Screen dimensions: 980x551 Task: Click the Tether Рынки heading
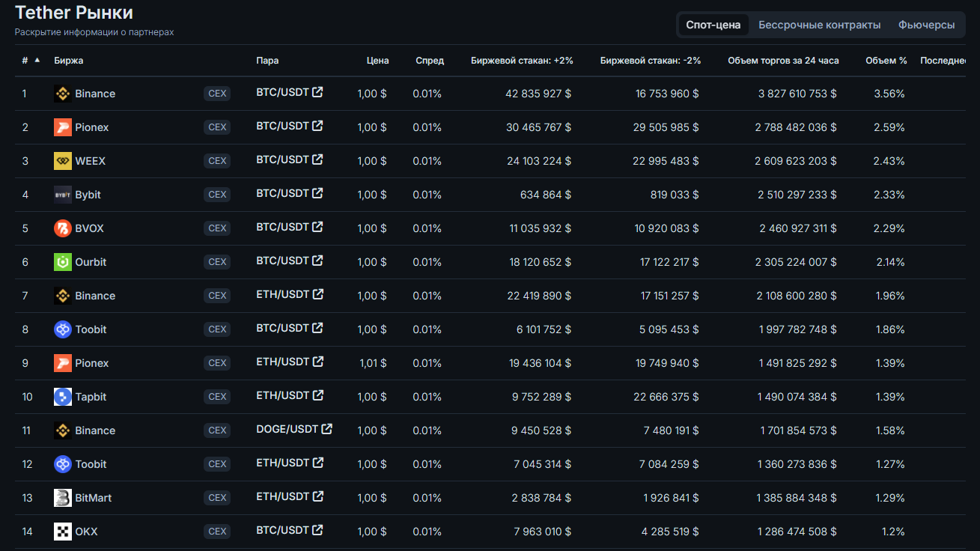tap(74, 13)
